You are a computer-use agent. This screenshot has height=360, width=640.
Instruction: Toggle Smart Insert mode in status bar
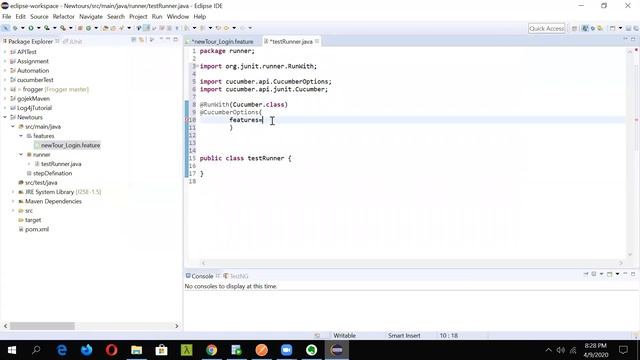click(404, 336)
